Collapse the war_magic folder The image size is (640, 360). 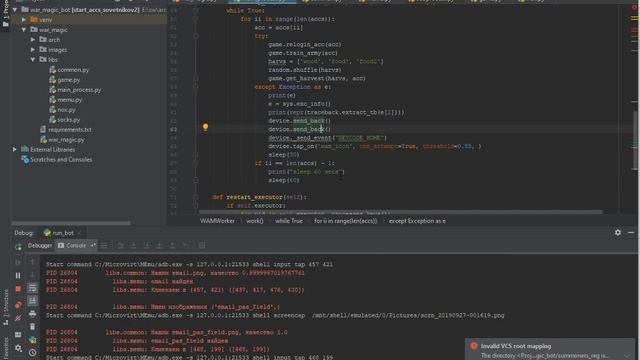click(24, 30)
